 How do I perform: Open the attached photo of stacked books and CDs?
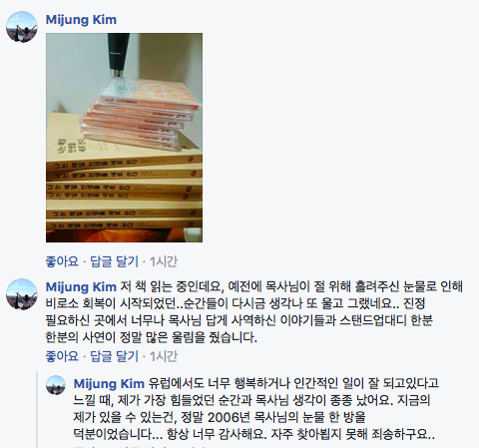(x=124, y=138)
